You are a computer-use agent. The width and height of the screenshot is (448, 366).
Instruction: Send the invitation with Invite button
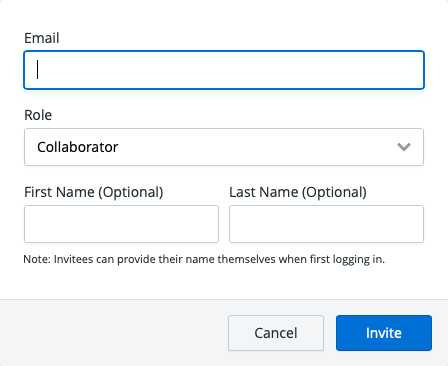(384, 333)
